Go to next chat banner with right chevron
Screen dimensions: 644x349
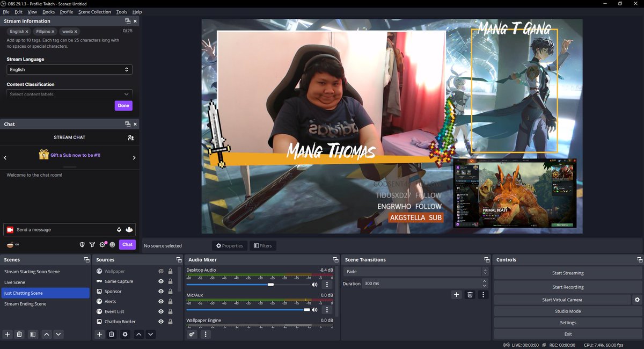134,158
